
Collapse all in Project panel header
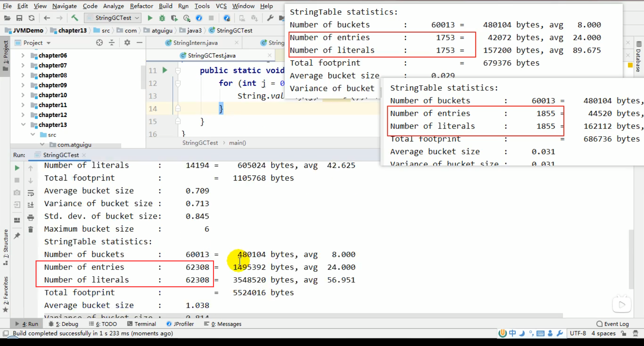pyautogui.click(x=112, y=43)
